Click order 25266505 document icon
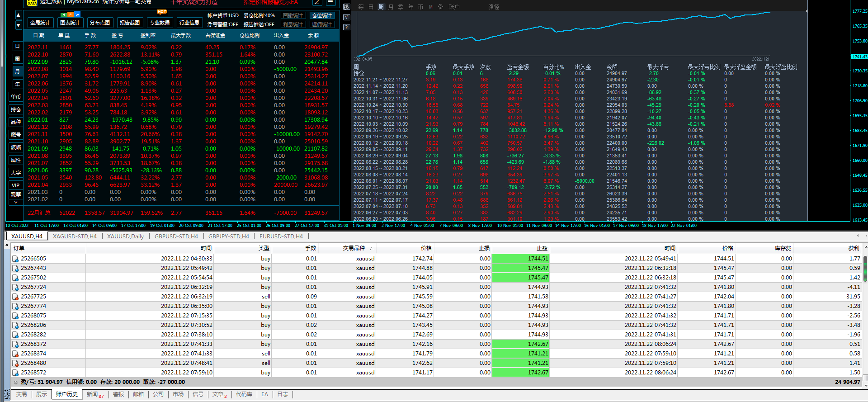Viewport: 868px width, 402px height. point(15,259)
